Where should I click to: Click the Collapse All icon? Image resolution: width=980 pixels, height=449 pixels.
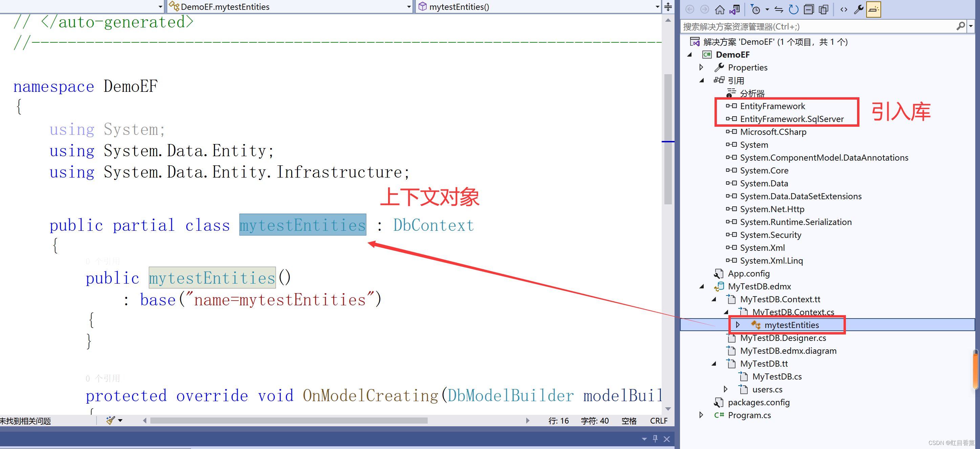809,9
